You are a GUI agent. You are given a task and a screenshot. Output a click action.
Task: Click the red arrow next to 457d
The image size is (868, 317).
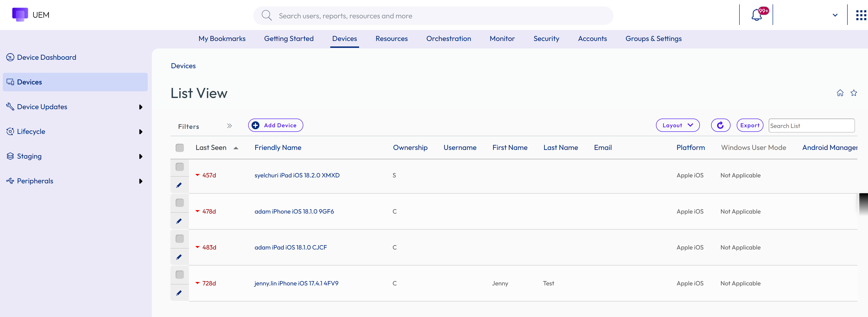click(x=197, y=175)
